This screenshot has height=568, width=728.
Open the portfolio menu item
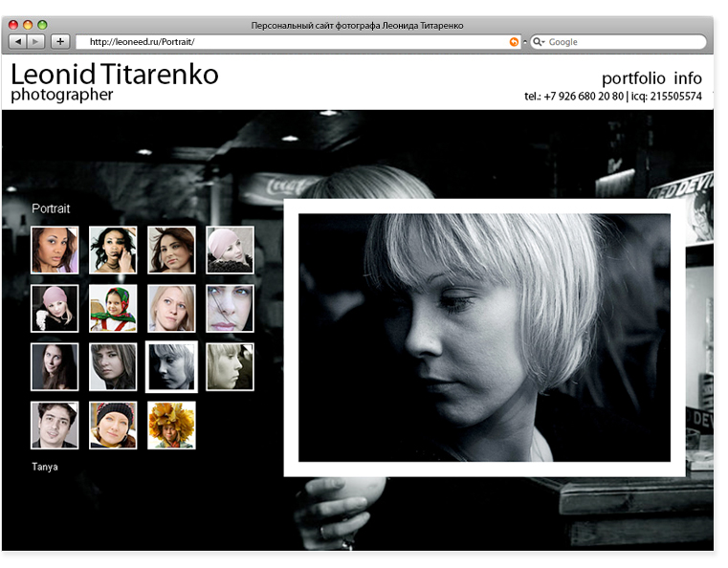tap(632, 78)
